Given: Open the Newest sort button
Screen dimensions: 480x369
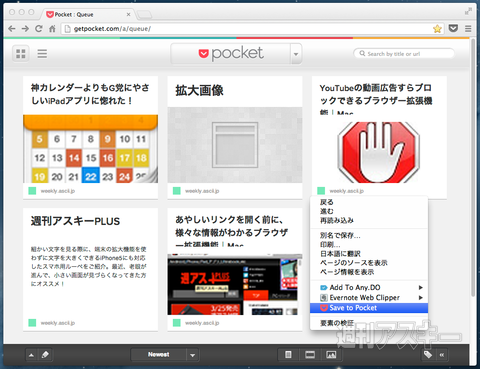Looking at the screenshot, I should tap(158, 355).
